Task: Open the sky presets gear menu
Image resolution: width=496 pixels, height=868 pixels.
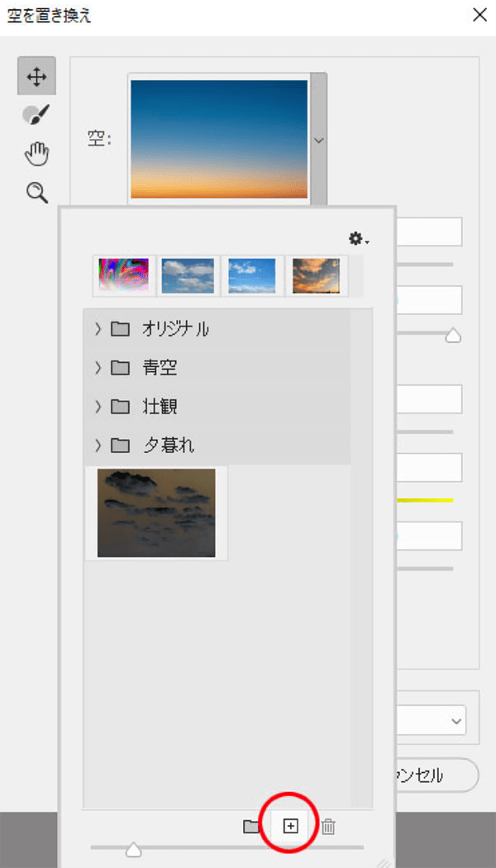Action: pyautogui.click(x=358, y=239)
